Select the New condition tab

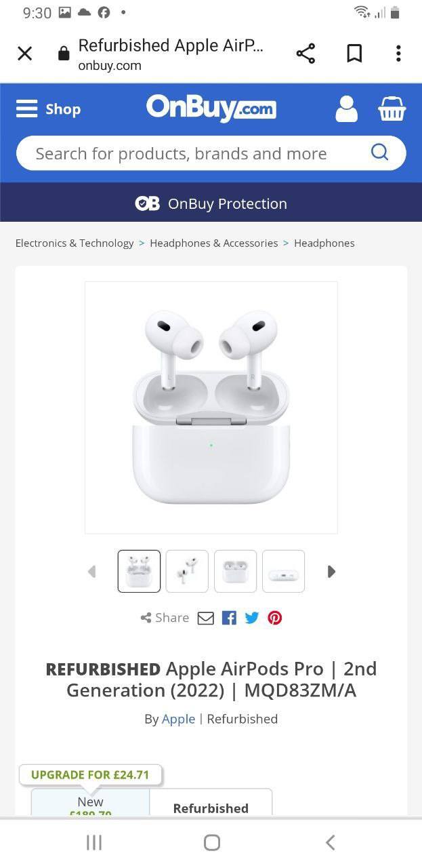click(90, 803)
